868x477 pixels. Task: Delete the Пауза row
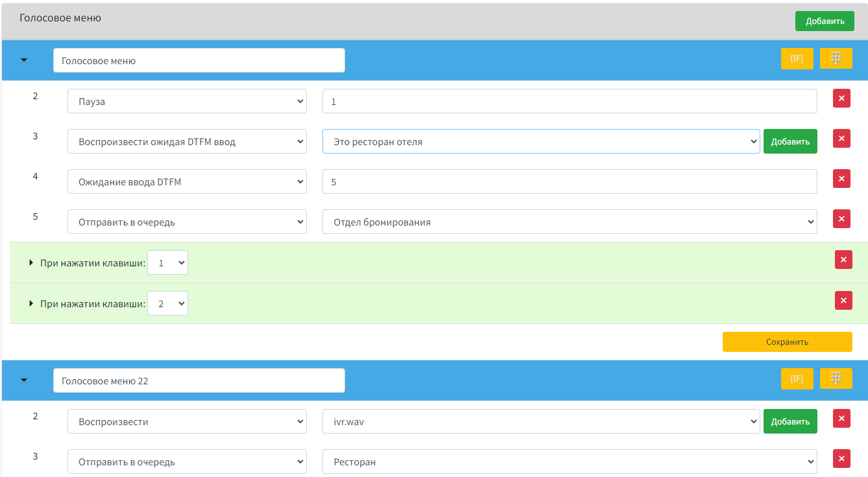click(841, 99)
